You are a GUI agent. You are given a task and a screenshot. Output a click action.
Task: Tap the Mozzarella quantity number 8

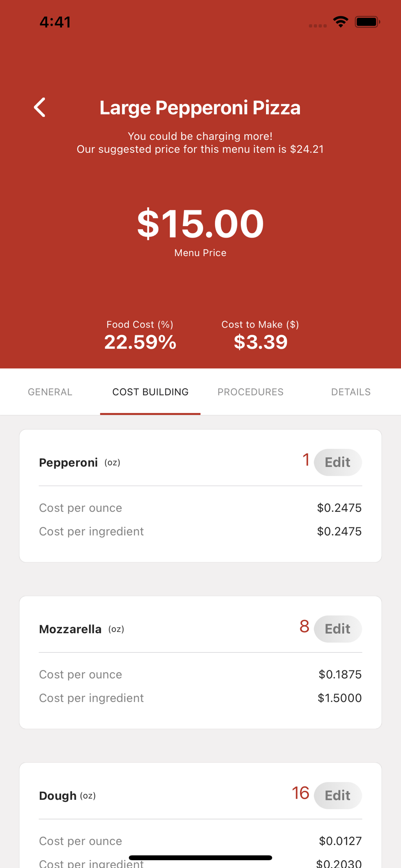(x=304, y=627)
